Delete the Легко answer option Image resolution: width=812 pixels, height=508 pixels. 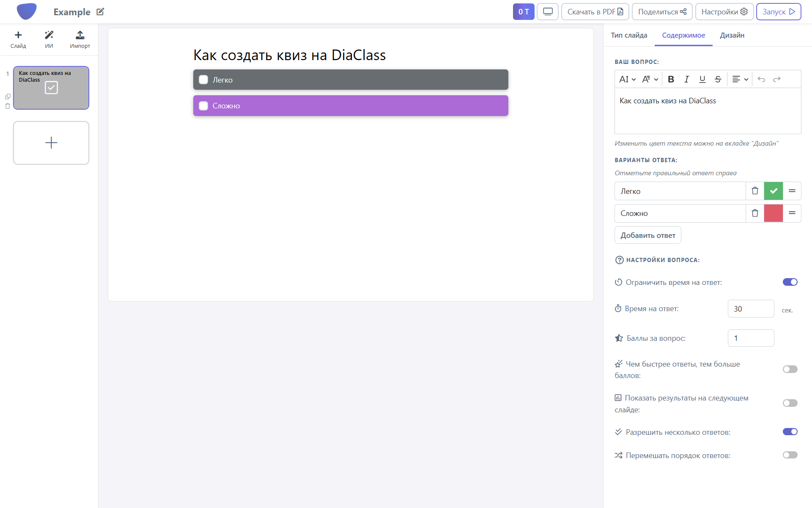pyautogui.click(x=755, y=191)
